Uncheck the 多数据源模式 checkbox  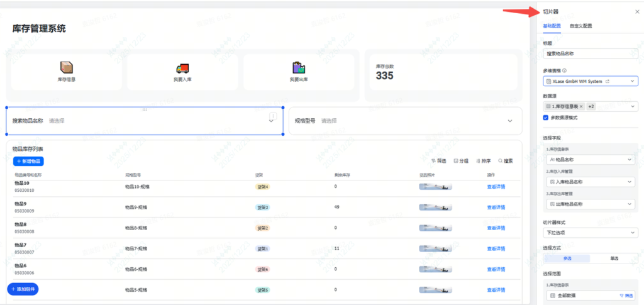coord(546,118)
